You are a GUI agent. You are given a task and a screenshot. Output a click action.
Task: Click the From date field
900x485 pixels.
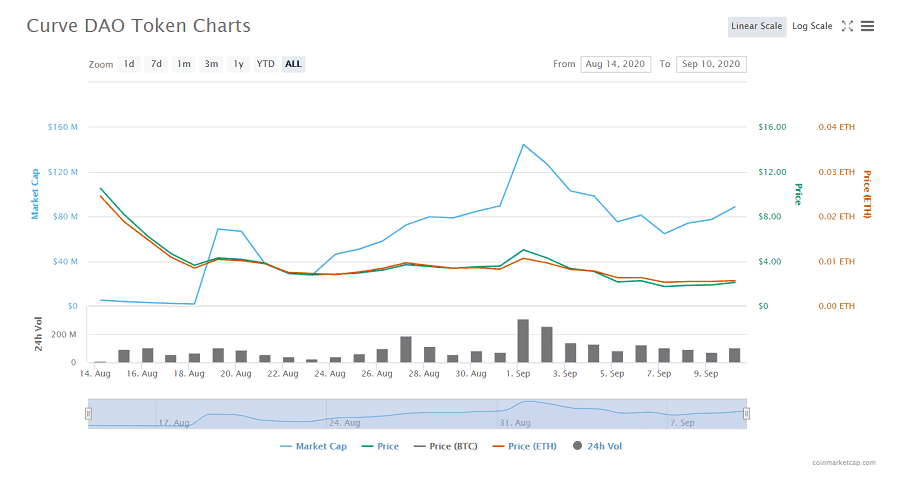(x=615, y=64)
